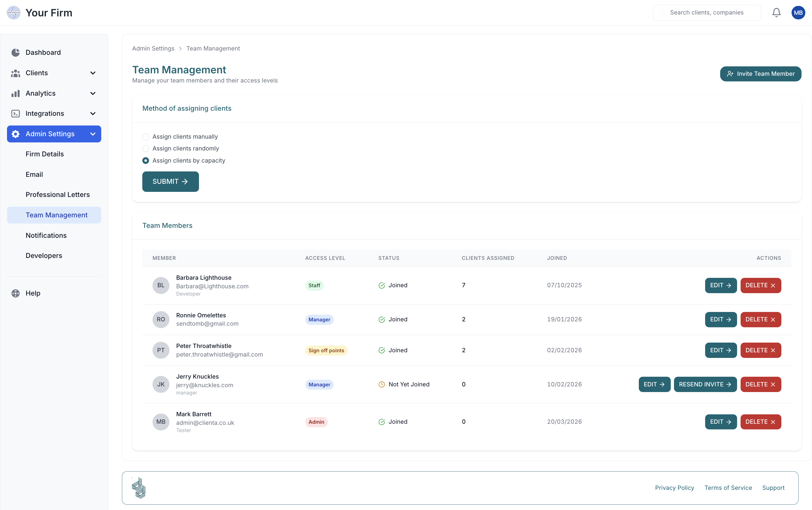Screen dimensions: 812x510
Task: Expand the Analytics sidebar chevron
Action: [x=93, y=93]
